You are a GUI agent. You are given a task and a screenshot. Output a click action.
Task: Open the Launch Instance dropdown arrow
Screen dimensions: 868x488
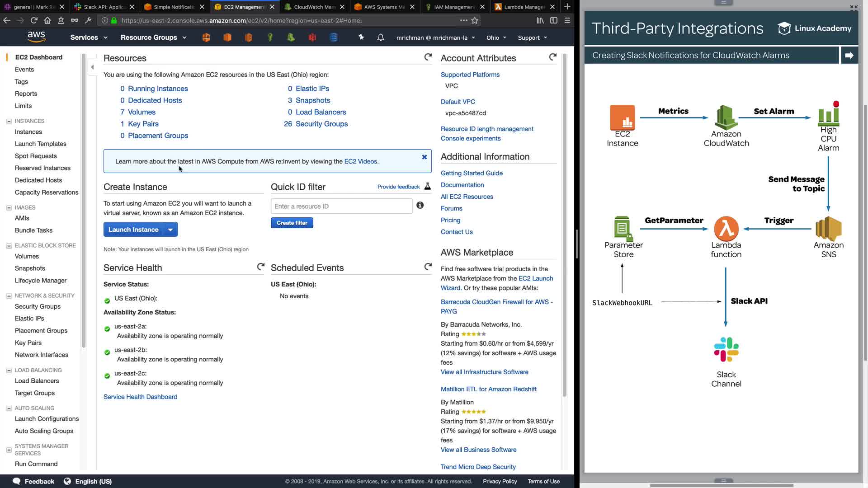[170, 230]
